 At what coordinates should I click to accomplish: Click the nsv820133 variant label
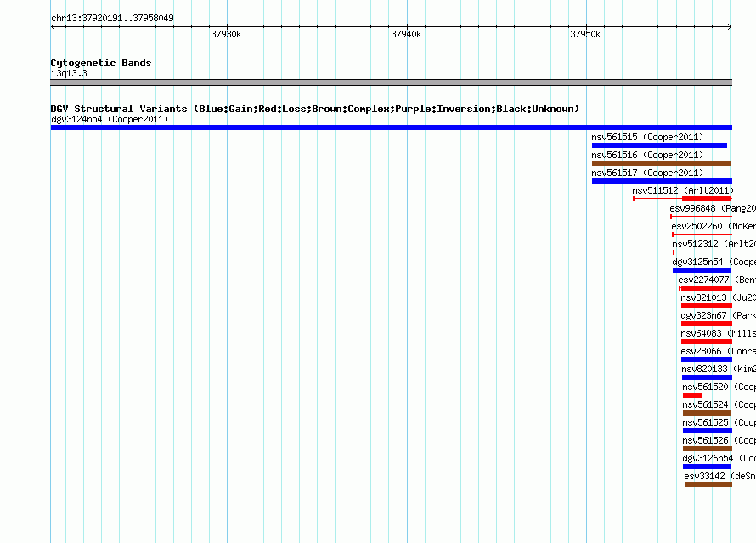[719, 369]
